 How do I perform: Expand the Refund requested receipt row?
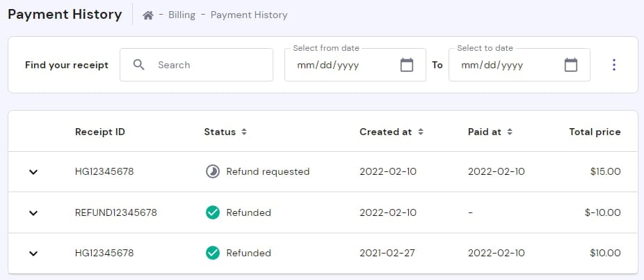click(x=33, y=172)
